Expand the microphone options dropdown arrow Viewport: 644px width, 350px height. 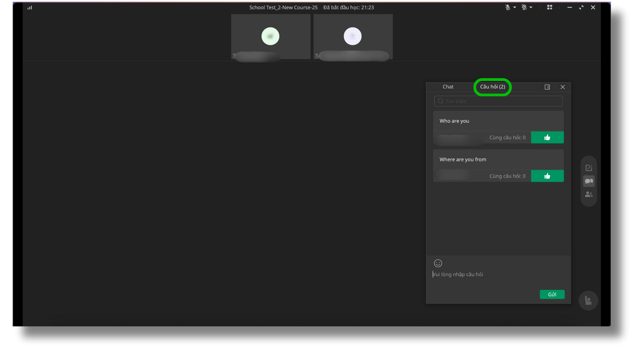click(515, 7)
